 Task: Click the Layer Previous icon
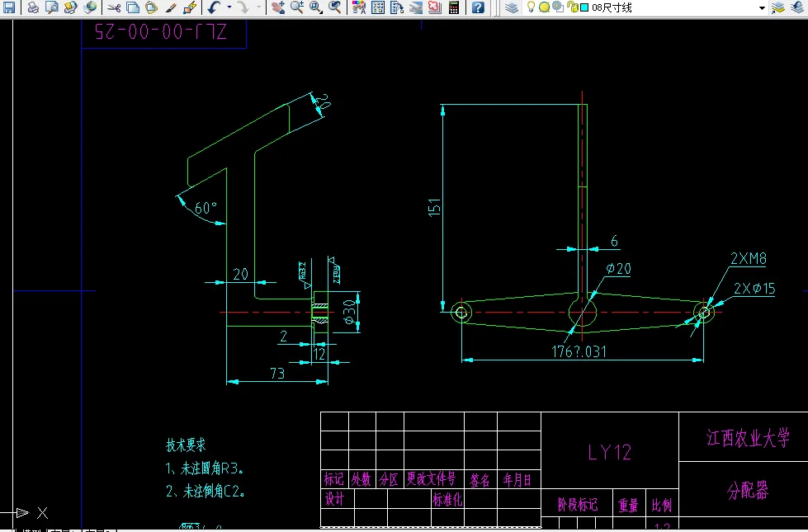click(797, 7)
